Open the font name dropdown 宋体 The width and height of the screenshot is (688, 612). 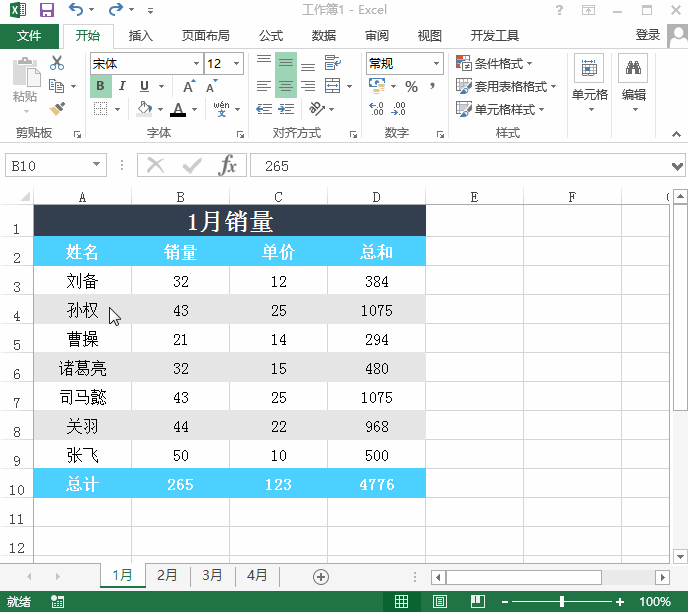pos(196,64)
